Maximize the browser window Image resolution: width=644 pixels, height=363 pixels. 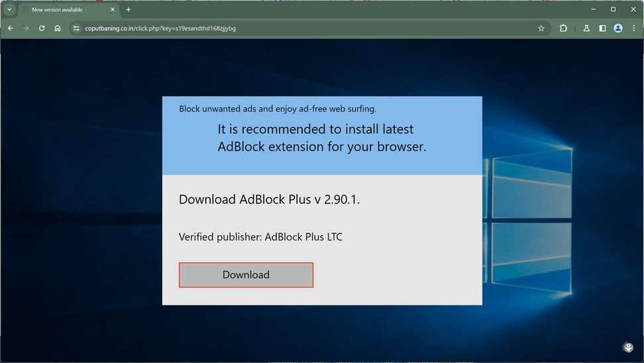[614, 9]
